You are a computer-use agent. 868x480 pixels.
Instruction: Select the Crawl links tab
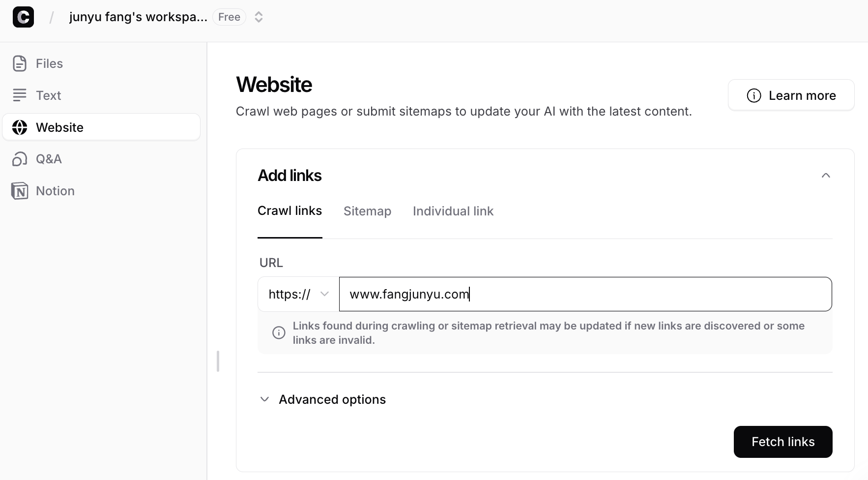pyautogui.click(x=289, y=211)
